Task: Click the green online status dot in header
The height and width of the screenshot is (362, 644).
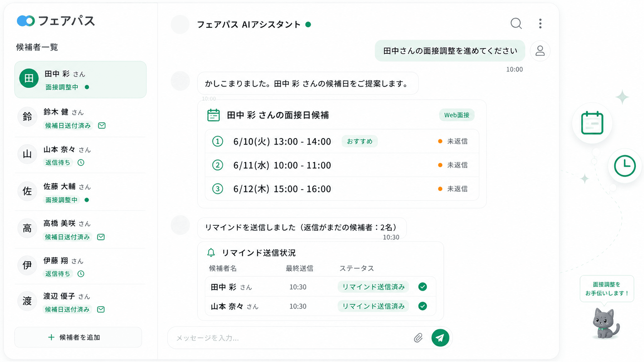Action: pyautogui.click(x=308, y=24)
